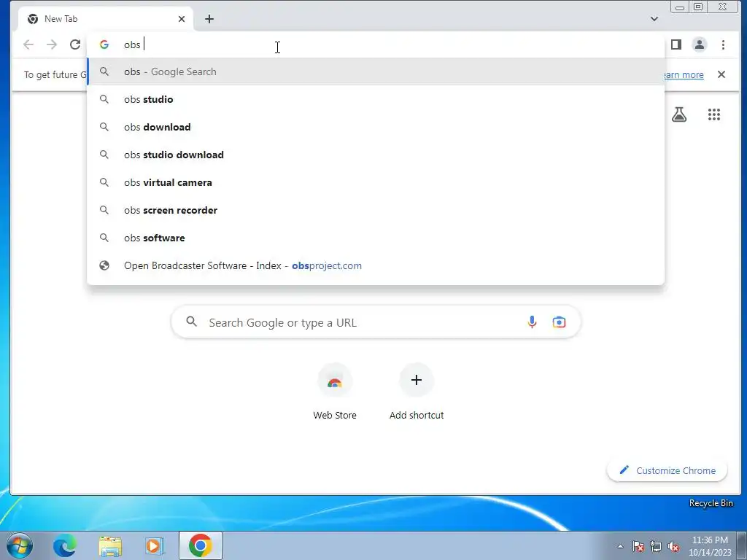Open File Explorer from the taskbar
This screenshot has width=747, height=560.
(110, 545)
